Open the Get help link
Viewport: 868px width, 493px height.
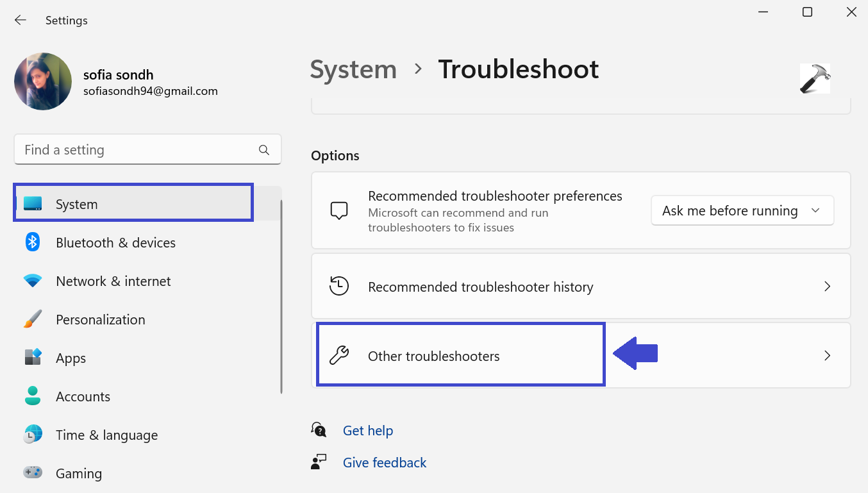point(368,431)
